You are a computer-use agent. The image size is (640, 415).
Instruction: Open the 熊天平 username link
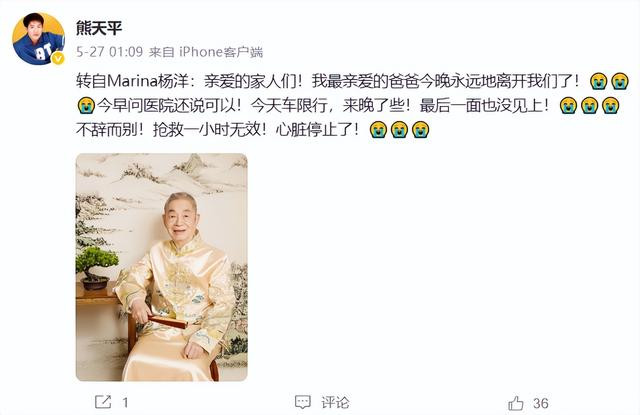(x=99, y=28)
